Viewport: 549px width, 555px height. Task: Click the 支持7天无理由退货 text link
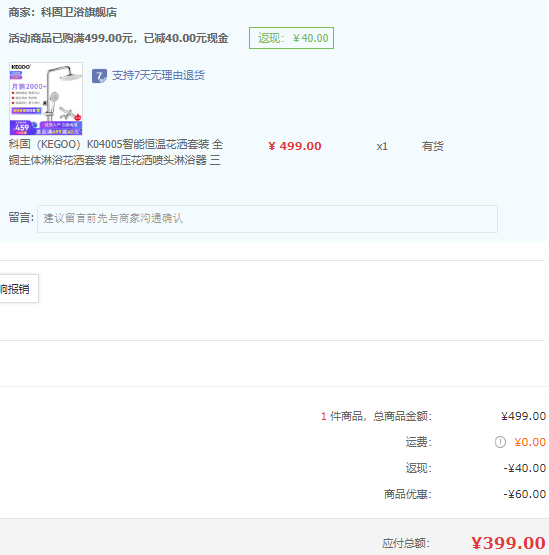coord(158,75)
